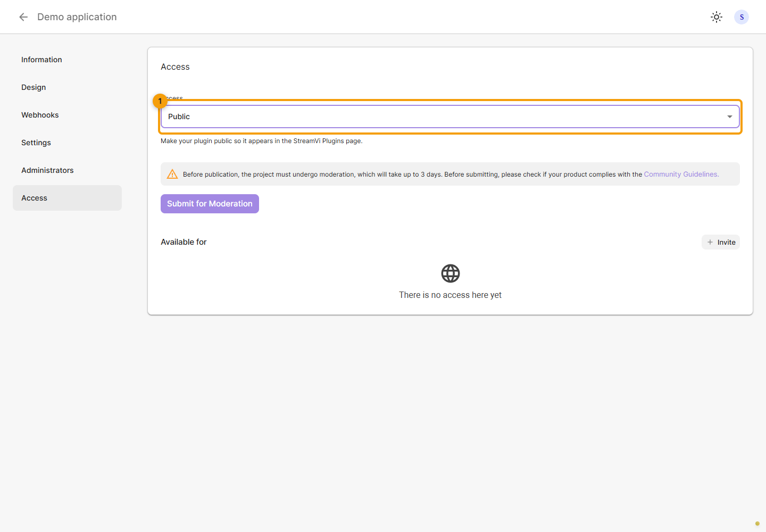Viewport: 766px width, 532px height.
Task: Click Submit for Moderation button
Action: (x=210, y=204)
